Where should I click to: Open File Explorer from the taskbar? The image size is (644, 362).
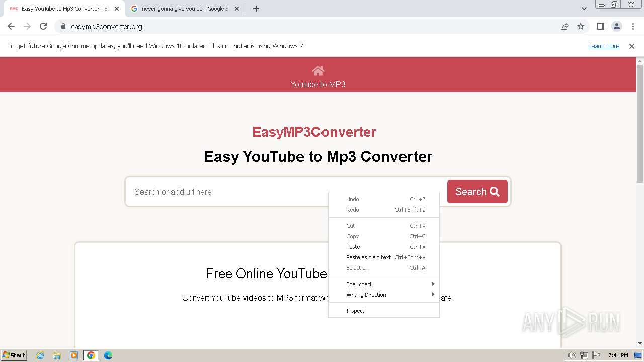click(x=57, y=355)
